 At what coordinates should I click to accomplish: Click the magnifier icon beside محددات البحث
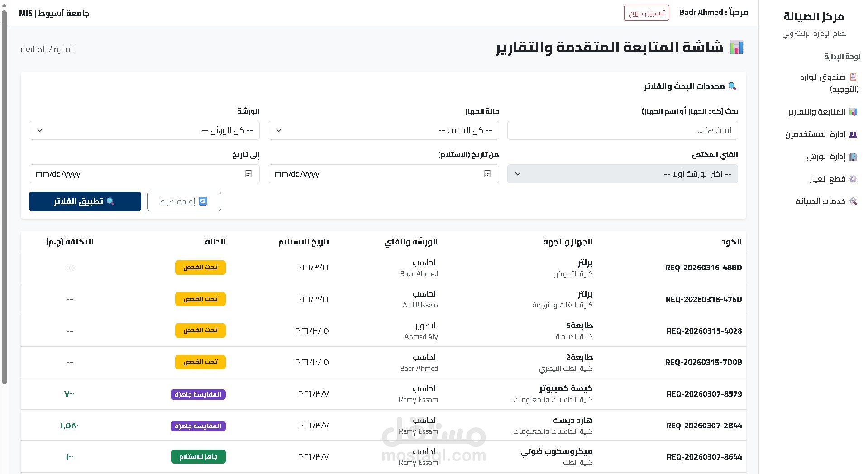733,86
